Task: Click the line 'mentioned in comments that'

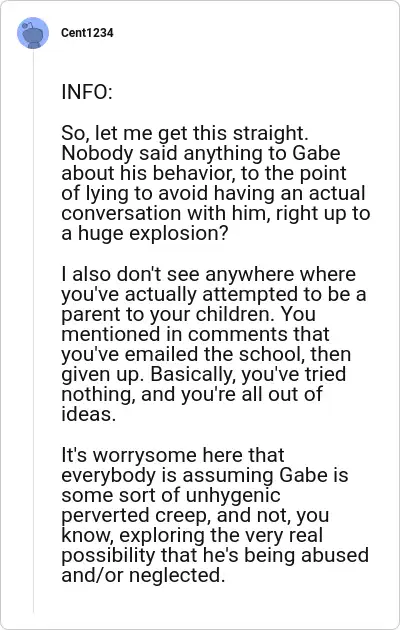Action: [195, 334]
